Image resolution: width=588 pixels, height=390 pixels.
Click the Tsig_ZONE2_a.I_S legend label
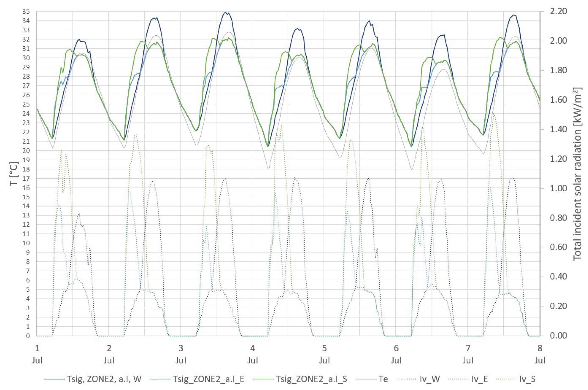click(311, 379)
